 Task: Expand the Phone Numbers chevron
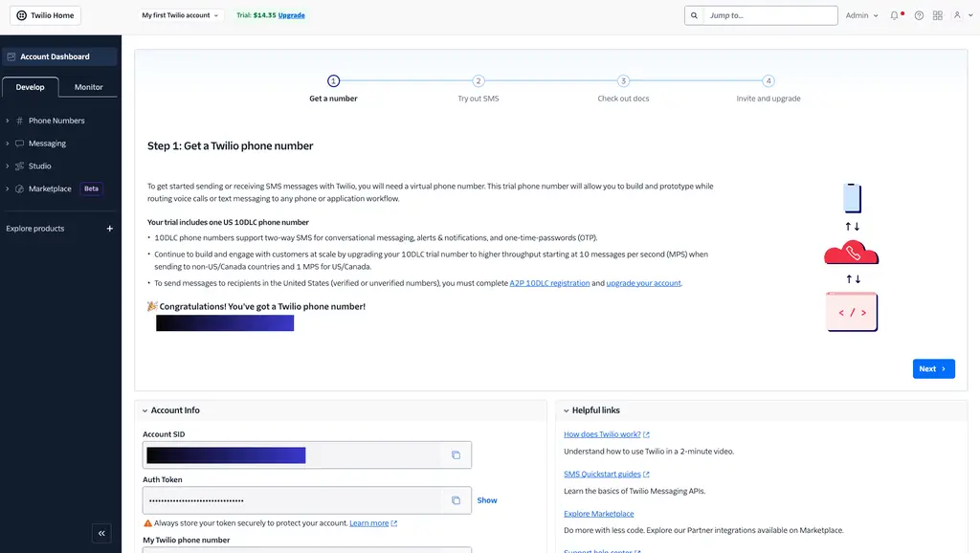tap(8, 121)
